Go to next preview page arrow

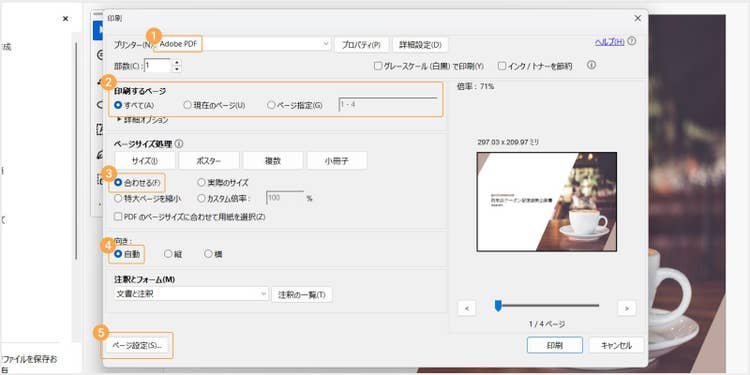pos(627,308)
